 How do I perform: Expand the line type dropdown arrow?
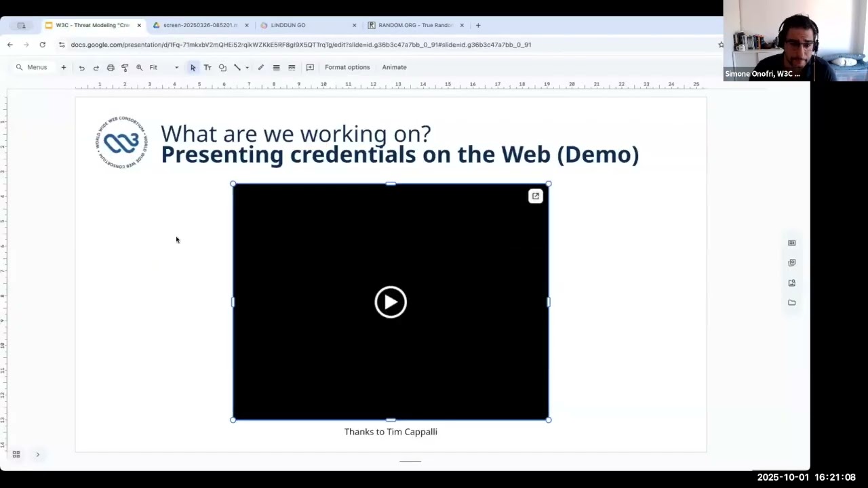tap(247, 68)
